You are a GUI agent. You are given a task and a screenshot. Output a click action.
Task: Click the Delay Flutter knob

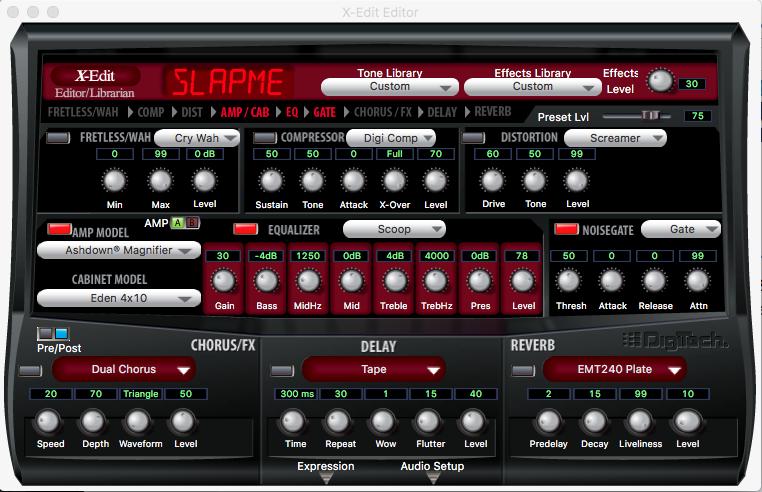[x=428, y=422]
